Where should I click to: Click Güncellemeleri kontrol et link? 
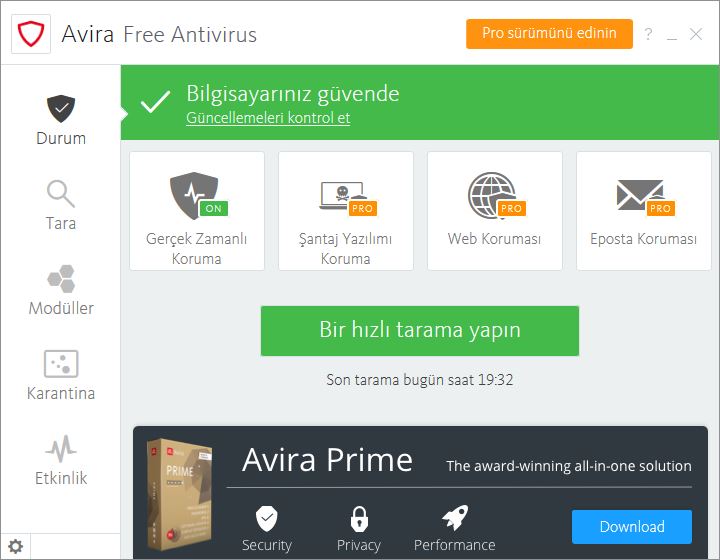click(268, 118)
